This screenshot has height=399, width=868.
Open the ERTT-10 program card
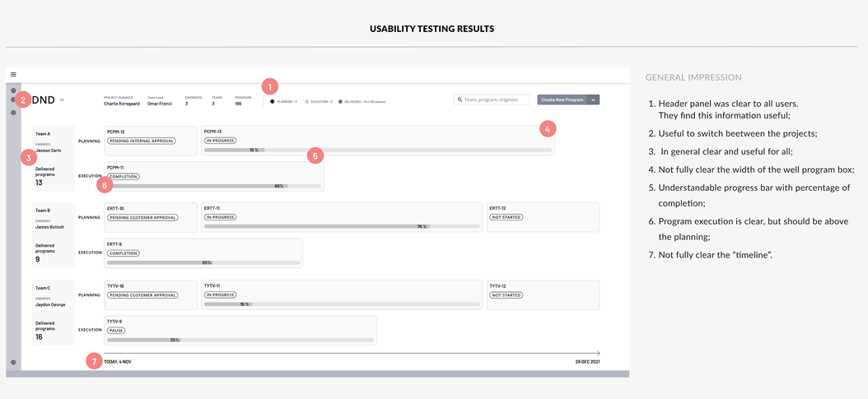tap(151, 217)
